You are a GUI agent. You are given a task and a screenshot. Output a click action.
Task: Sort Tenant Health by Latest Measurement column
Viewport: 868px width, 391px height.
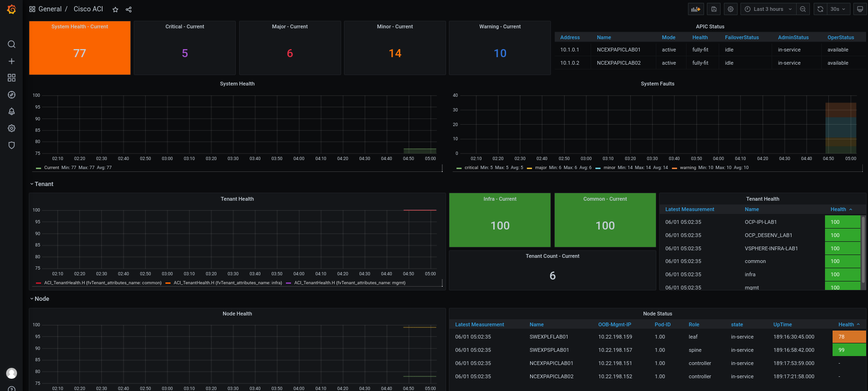690,209
